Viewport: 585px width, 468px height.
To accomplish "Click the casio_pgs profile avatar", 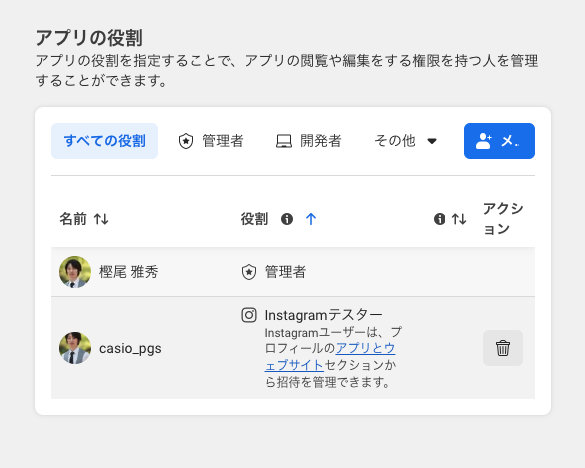I will pos(75,348).
